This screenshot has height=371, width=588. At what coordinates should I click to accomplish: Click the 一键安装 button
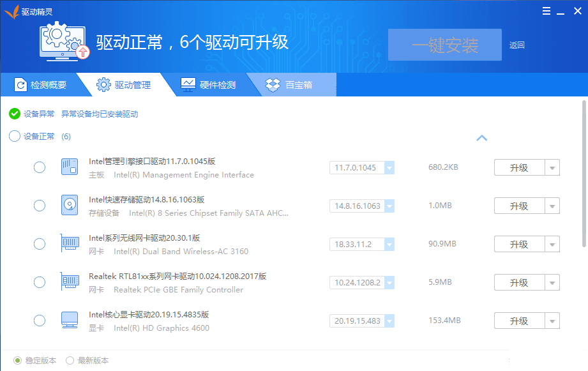[x=445, y=45]
